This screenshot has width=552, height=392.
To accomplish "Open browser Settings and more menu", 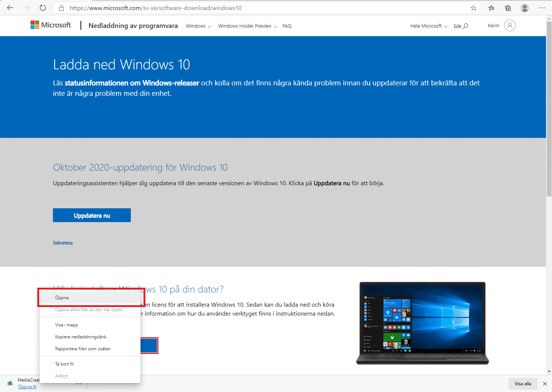I will click(542, 8).
